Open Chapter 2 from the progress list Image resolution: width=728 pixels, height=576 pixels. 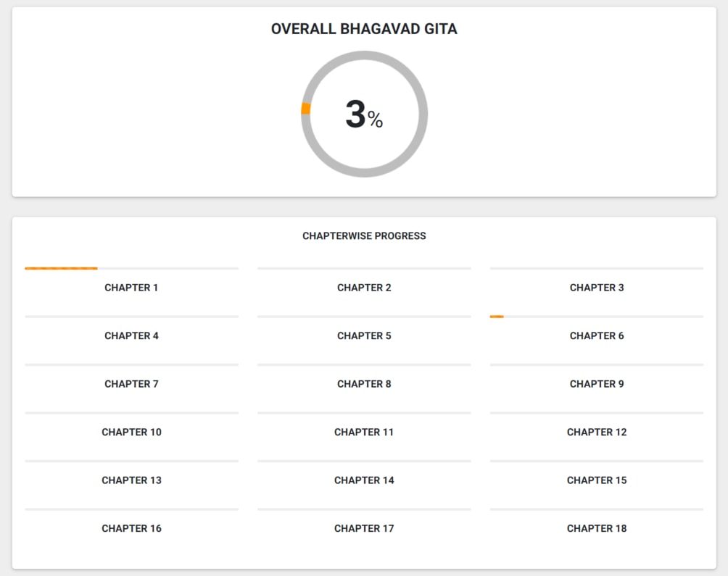coord(364,287)
